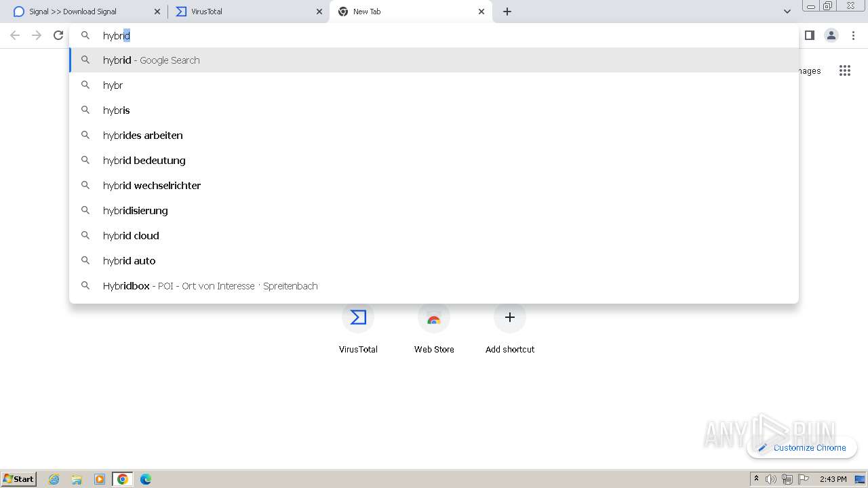
Task: Open the Windows Start menu
Action: click(x=19, y=479)
